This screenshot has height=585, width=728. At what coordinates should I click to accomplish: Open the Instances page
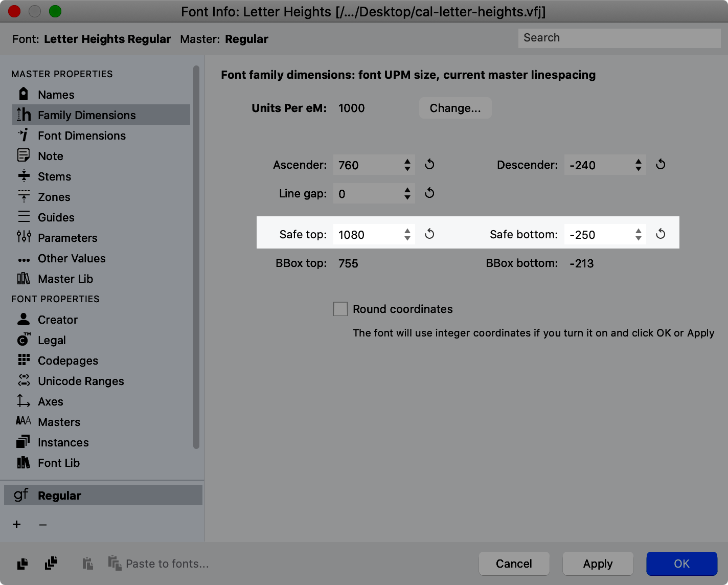coord(101,442)
